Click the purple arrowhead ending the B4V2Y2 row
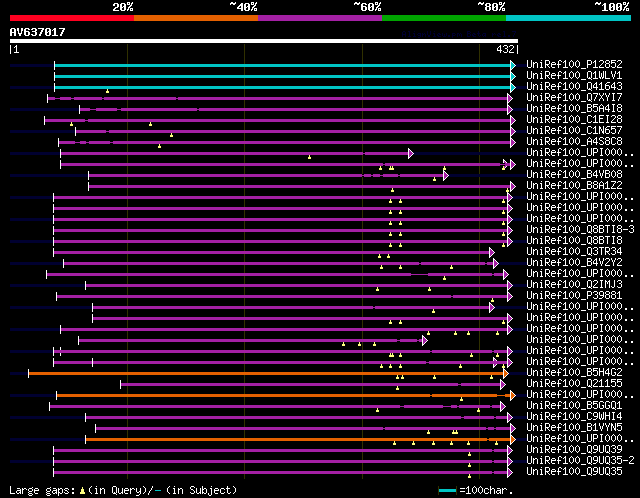The width and height of the screenshot is (640, 498). (496, 264)
